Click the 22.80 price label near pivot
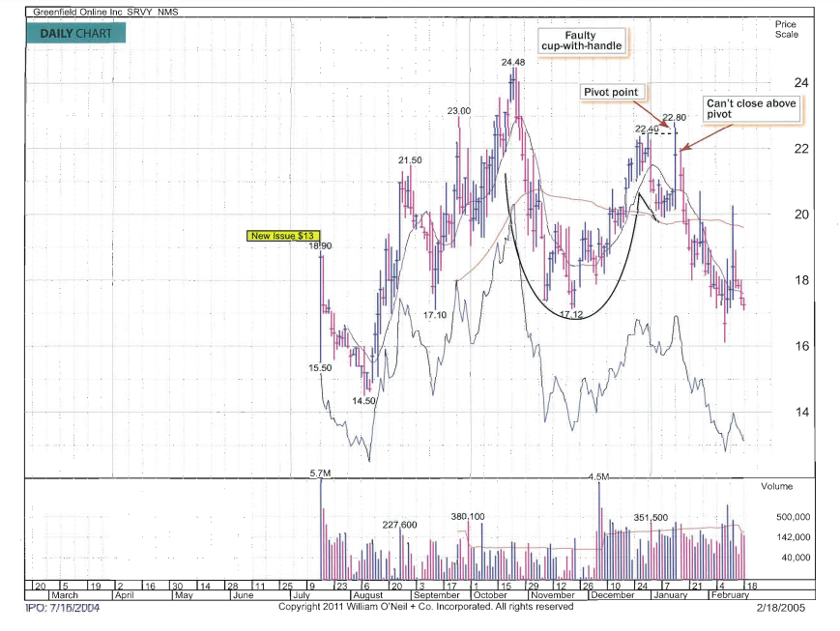Viewport: 840px width, 631px height. (x=674, y=118)
